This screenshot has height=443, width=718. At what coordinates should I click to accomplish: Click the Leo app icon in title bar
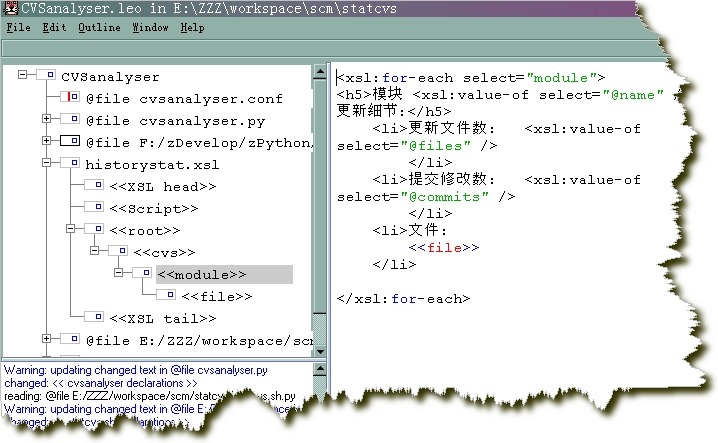point(10,8)
